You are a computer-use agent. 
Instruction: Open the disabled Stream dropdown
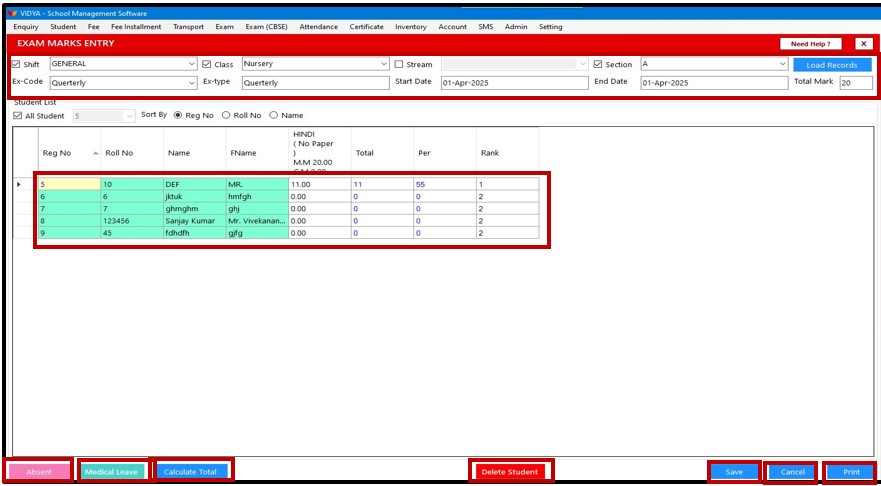click(583, 64)
